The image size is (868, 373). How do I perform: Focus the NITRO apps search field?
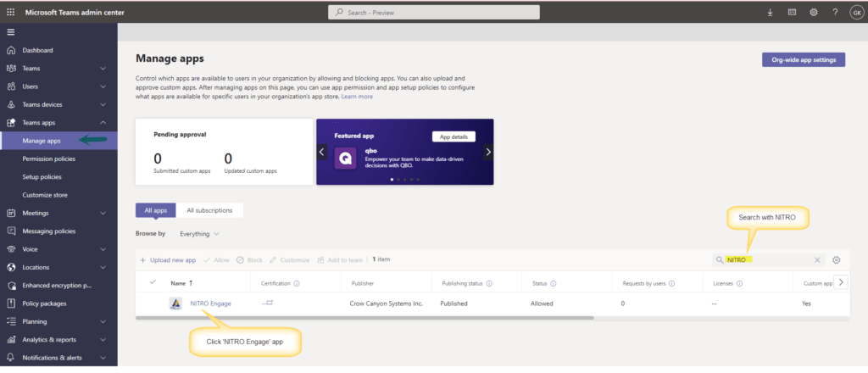point(770,260)
